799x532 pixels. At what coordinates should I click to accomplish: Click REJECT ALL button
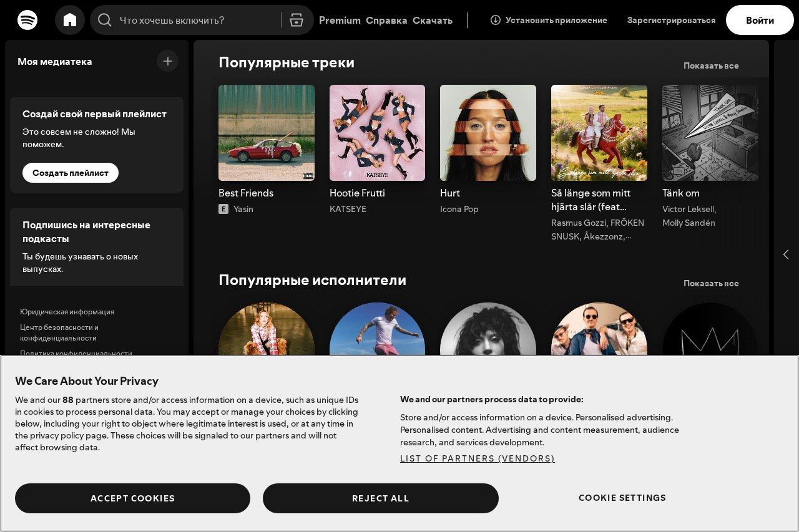click(x=381, y=498)
